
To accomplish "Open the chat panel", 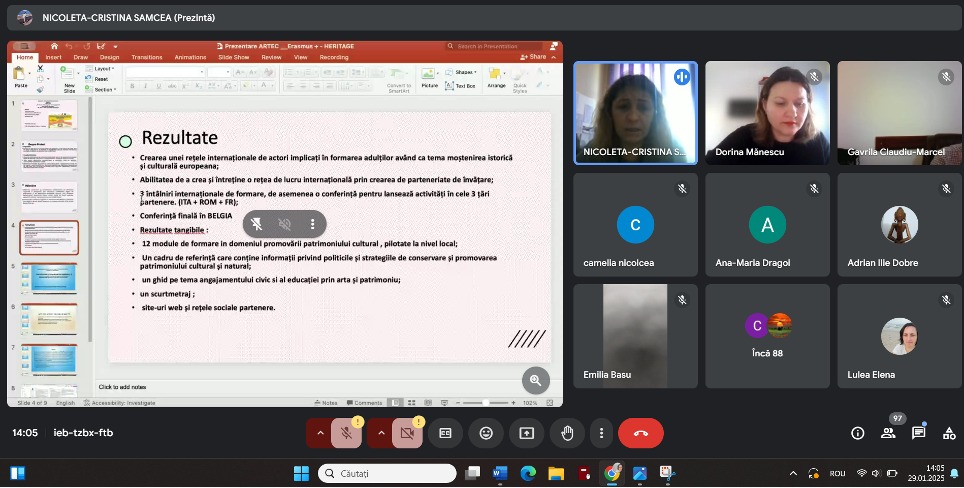I will pos(918,433).
